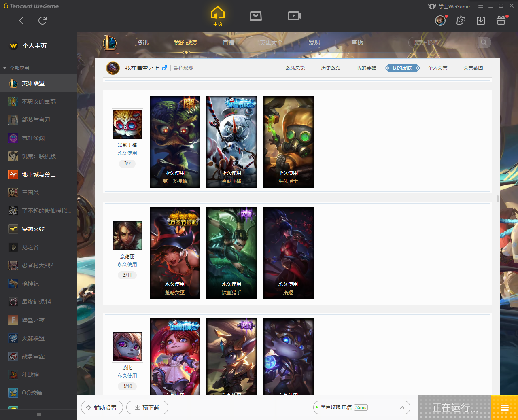Select 英雄联盟 in the sidebar
518x420 pixels.
(38, 83)
